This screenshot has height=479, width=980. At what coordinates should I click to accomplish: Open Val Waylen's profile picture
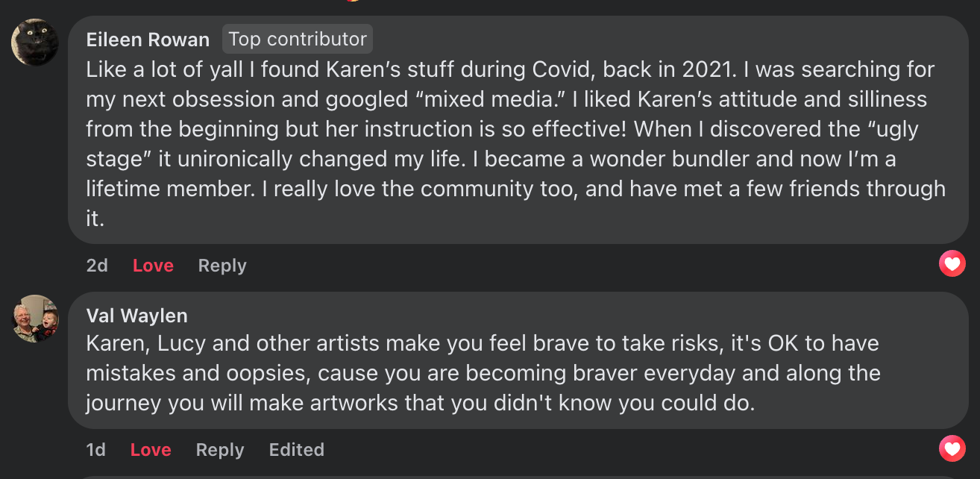coord(34,319)
